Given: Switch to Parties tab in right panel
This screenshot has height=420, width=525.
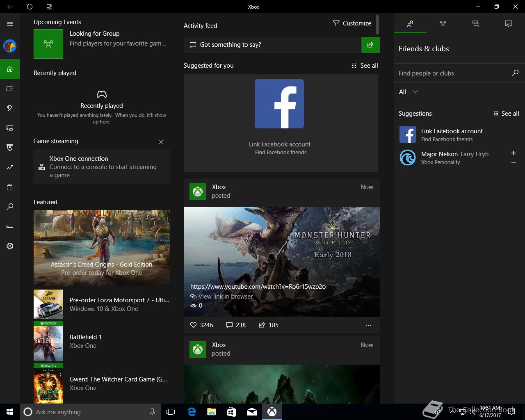Looking at the screenshot, I should (x=443, y=24).
